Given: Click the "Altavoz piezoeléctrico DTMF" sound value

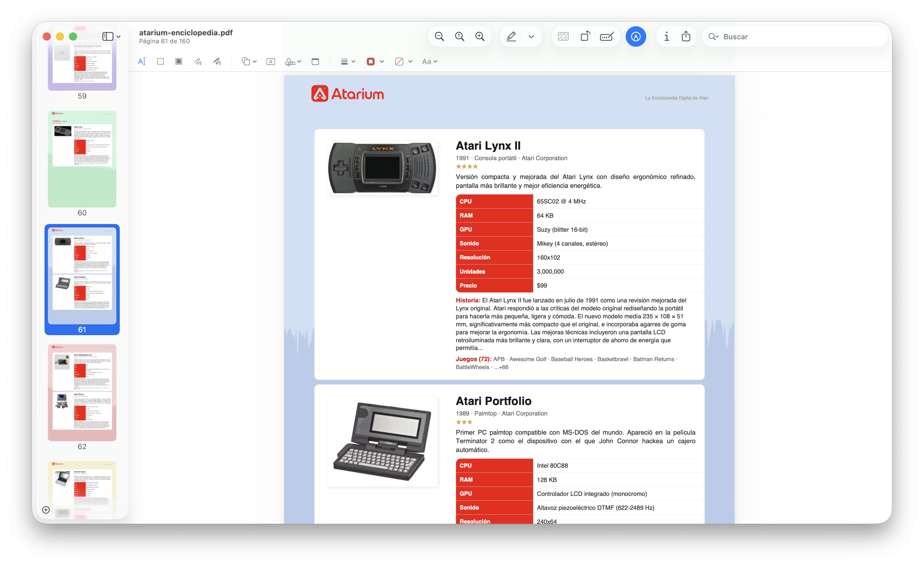Looking at the screenshot, I should [595, 508].
